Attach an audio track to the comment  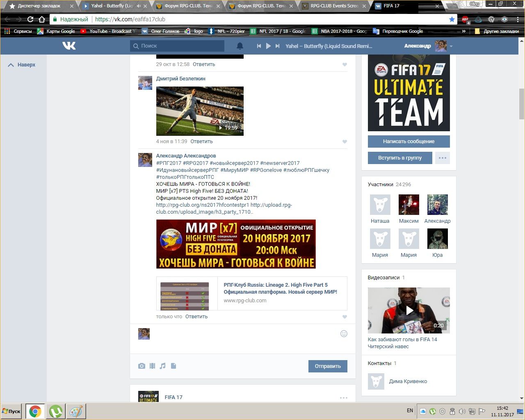coord(163,366)
